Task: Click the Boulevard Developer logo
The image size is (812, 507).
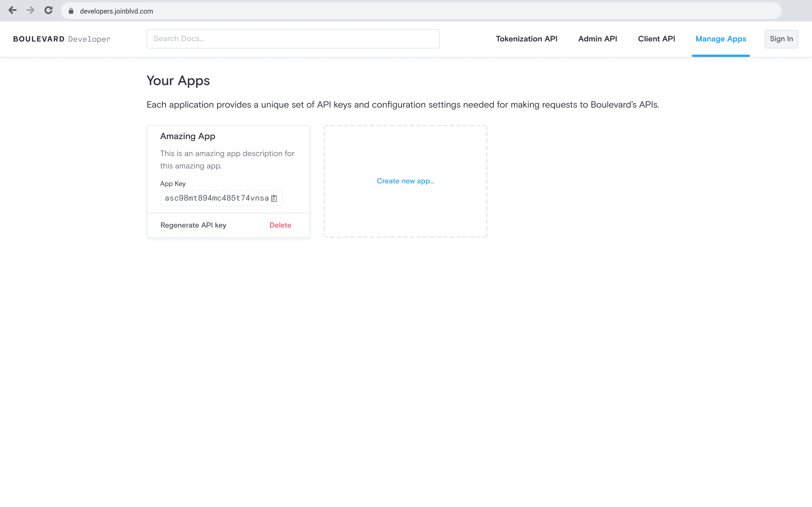Action: [62, 39]
